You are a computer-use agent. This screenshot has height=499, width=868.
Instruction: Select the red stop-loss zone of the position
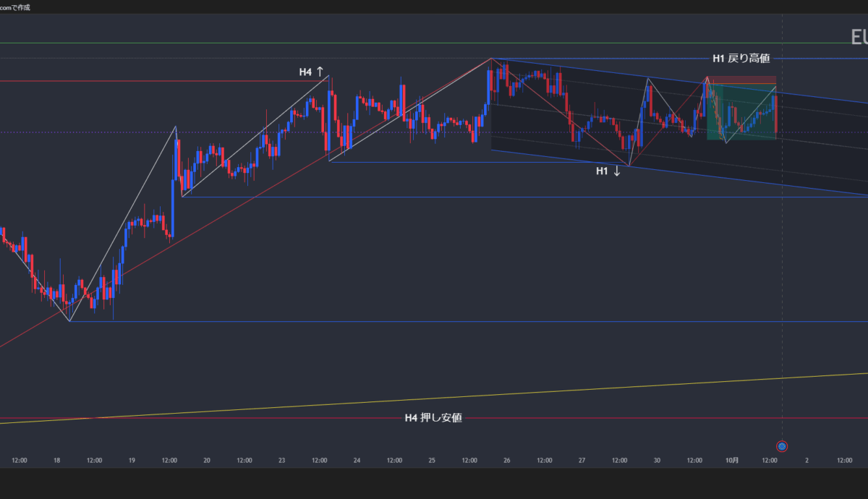point(741,80)
